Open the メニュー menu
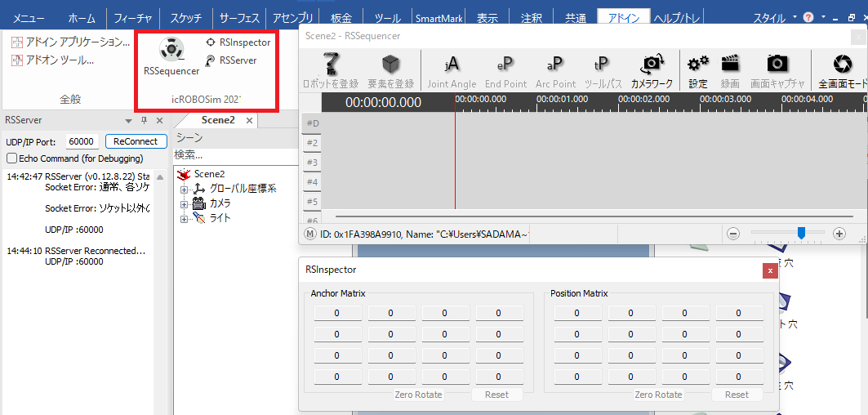Screen dimensions: 868x415 [x=29, y=18]
